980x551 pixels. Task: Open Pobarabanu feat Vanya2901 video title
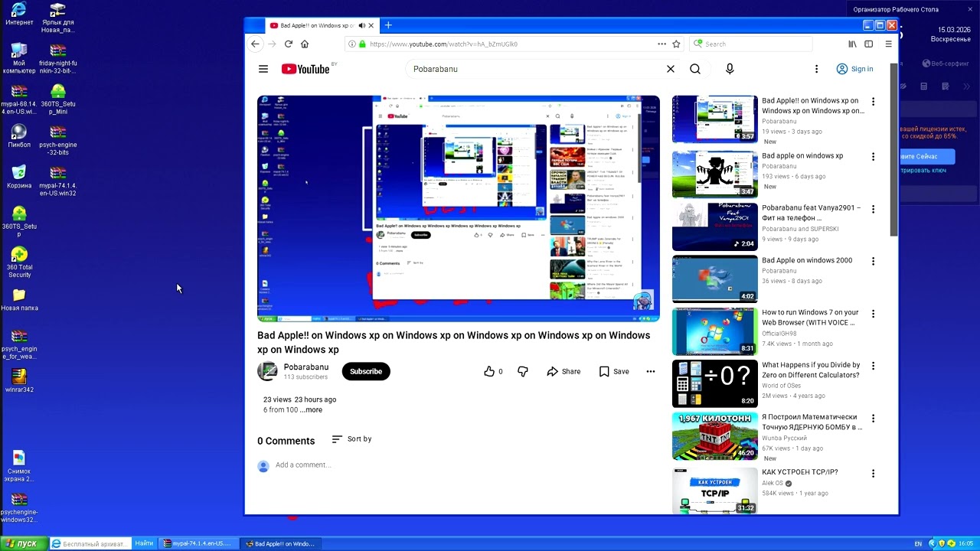point(811,213)
